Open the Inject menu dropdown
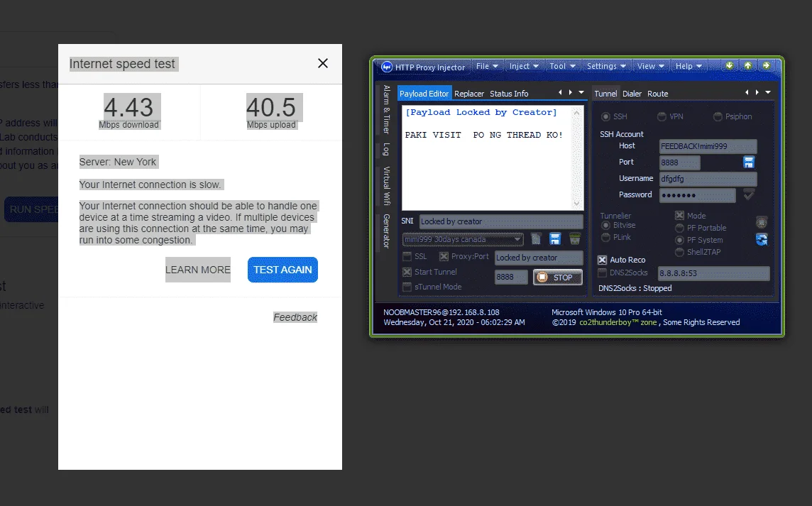 [x=524, y=66]
